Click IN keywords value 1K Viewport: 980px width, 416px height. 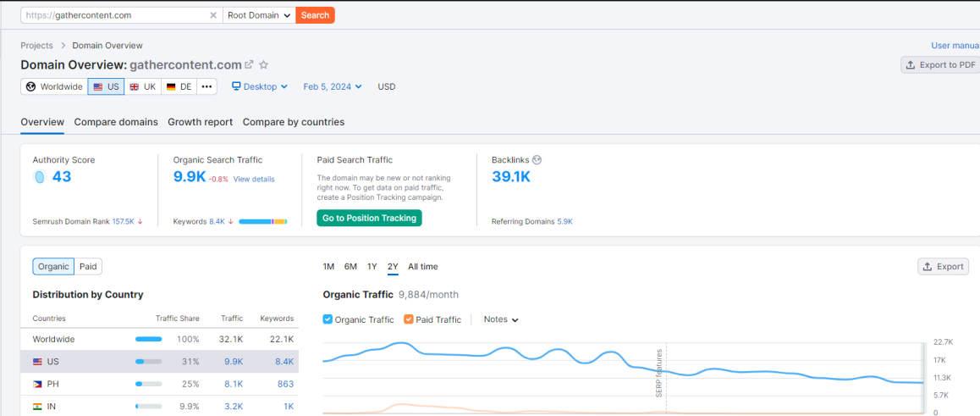tap(288, 407)
